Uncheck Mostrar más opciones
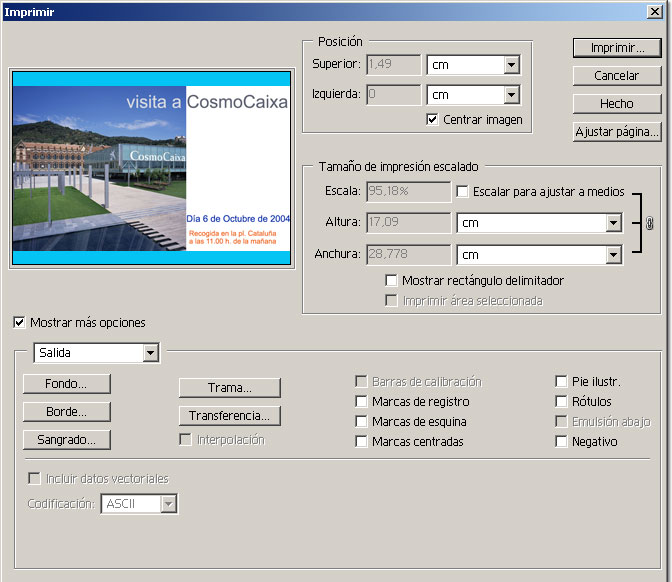 [x=19, y=323]
